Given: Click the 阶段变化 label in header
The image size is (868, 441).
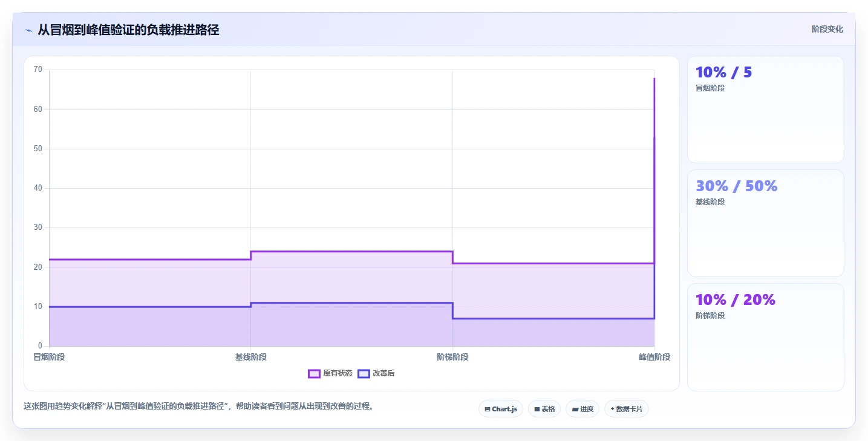Looking at the screenshot, I should pyautogui.click(x=827, y=30).
